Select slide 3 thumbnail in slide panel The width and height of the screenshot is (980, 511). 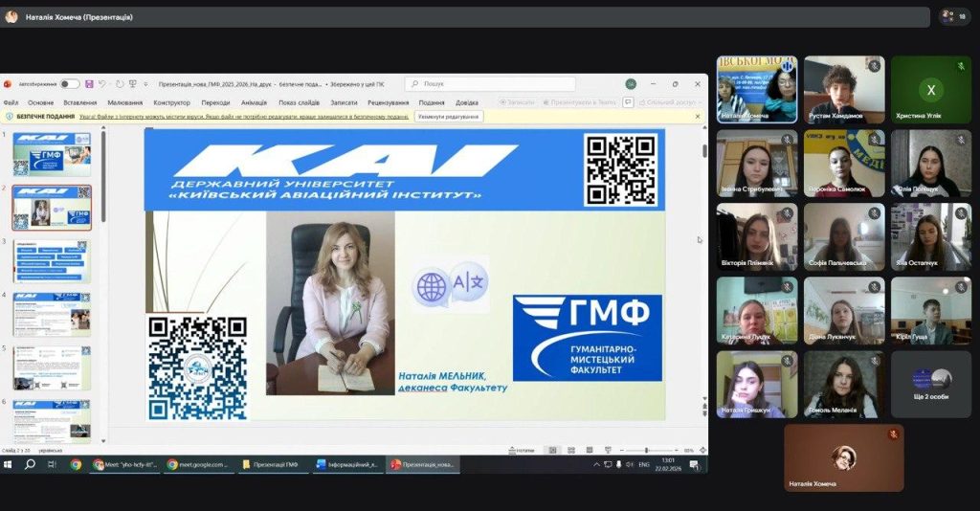coord(53,261)
